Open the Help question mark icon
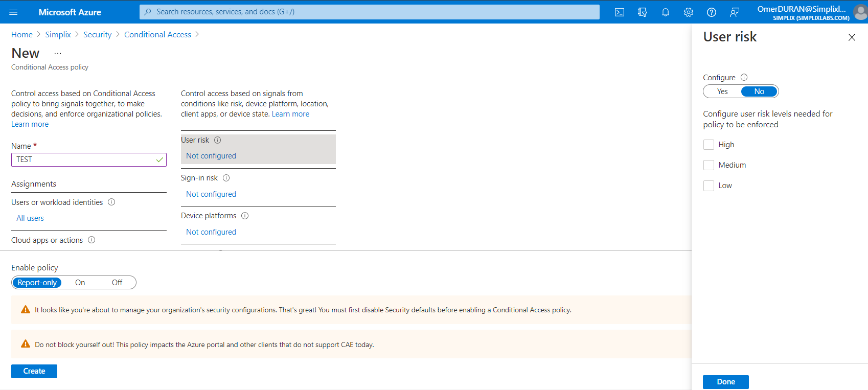 point(712,12)
